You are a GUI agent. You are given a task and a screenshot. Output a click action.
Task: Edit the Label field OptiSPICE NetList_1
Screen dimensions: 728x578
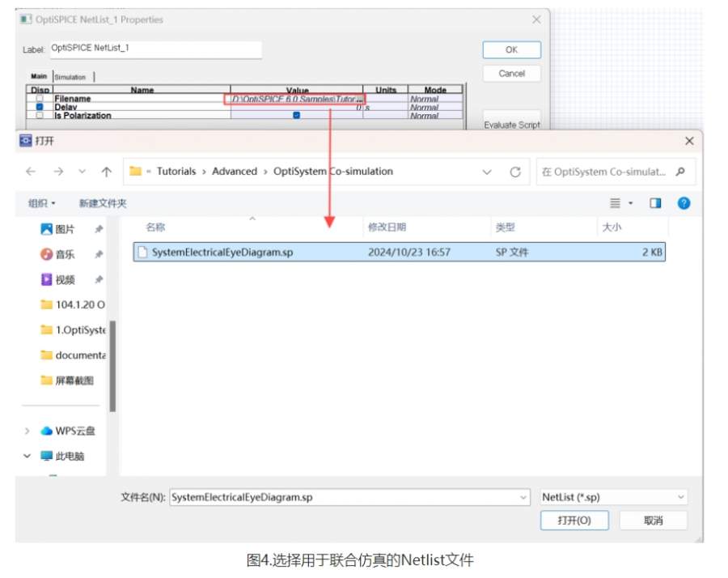155,49
